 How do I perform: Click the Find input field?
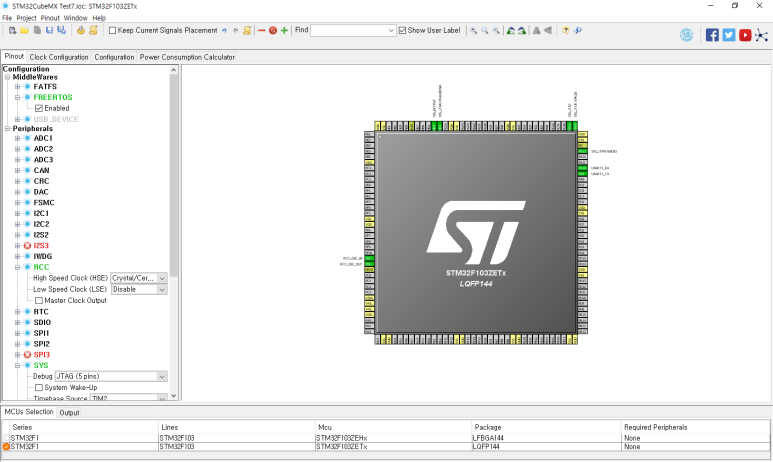click(x=353, y=31)
